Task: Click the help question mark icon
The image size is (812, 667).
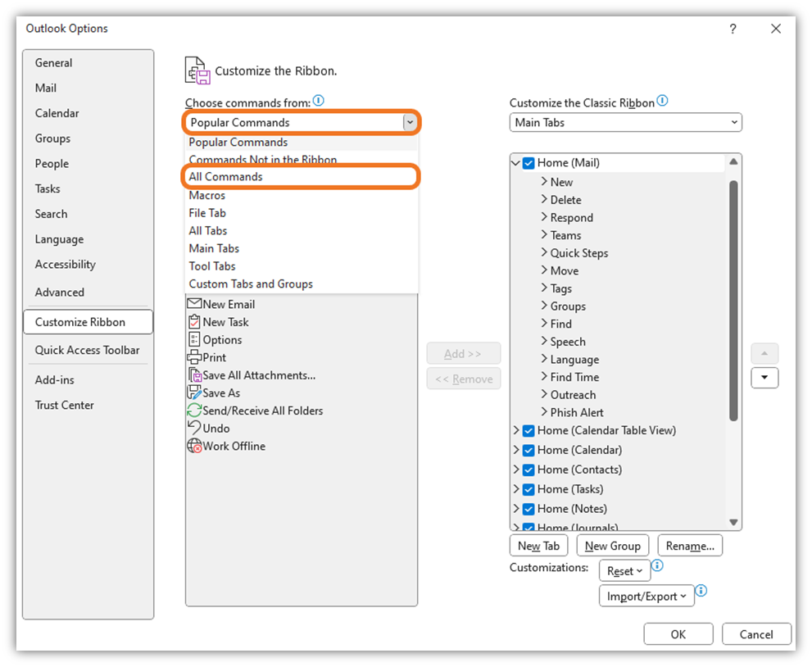Action: (x=733, y=29)
